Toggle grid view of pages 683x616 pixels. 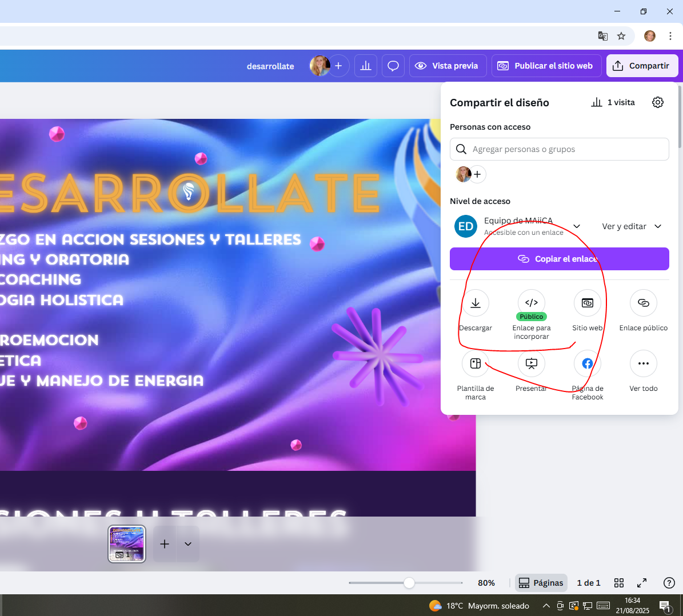619,583
